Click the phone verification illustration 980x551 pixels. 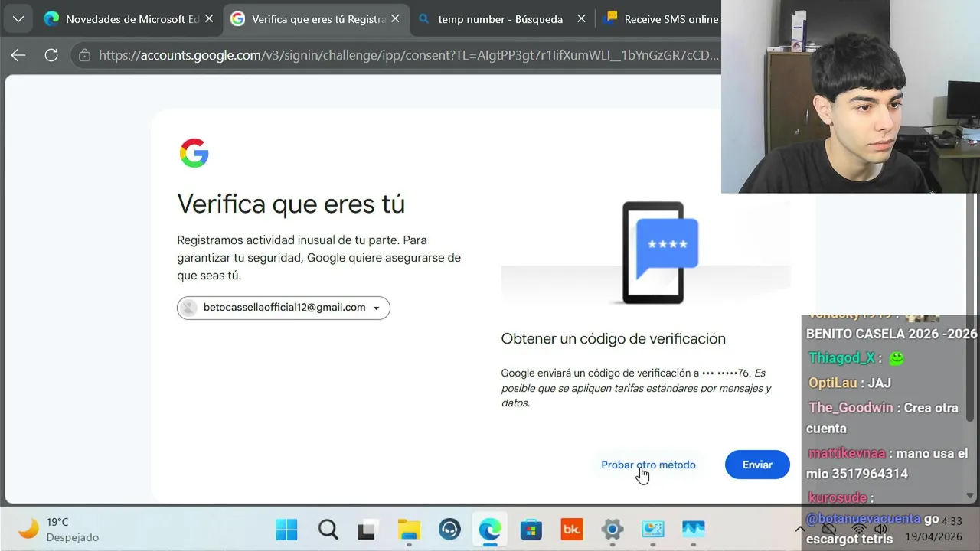pos(659,253)
